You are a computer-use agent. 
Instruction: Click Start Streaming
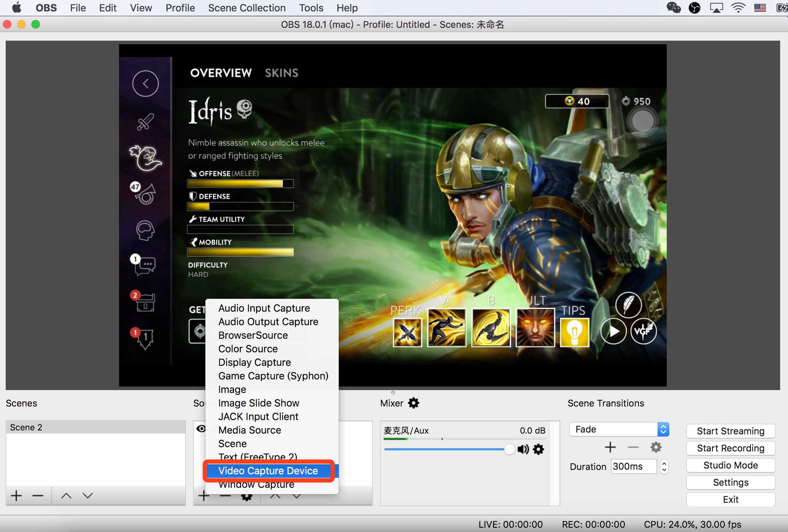click(x=730, y=431)
